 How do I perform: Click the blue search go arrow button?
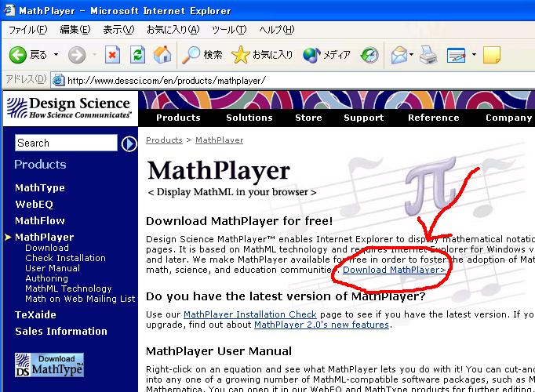click(x=129, y=143)
